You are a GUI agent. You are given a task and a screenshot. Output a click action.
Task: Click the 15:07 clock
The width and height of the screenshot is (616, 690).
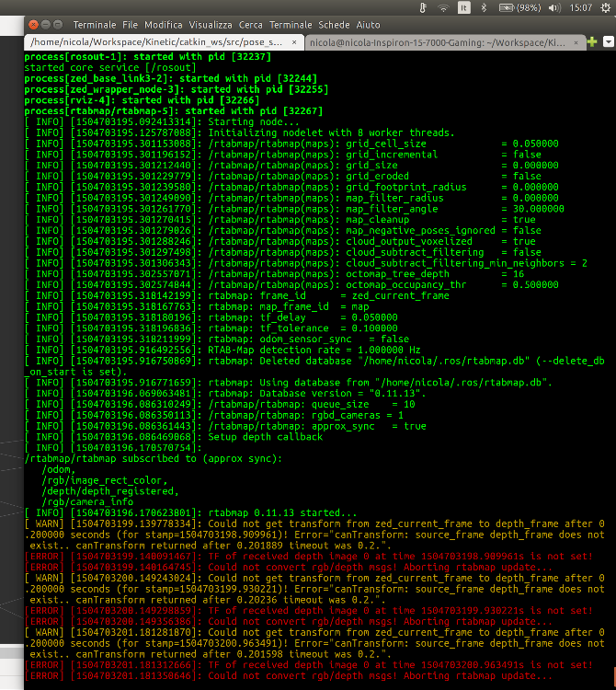pos(581,7)
